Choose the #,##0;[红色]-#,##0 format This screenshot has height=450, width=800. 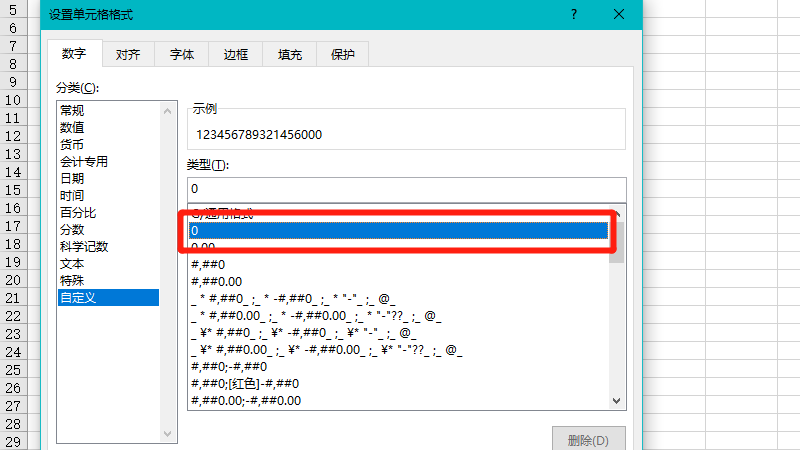coord(245,384)
